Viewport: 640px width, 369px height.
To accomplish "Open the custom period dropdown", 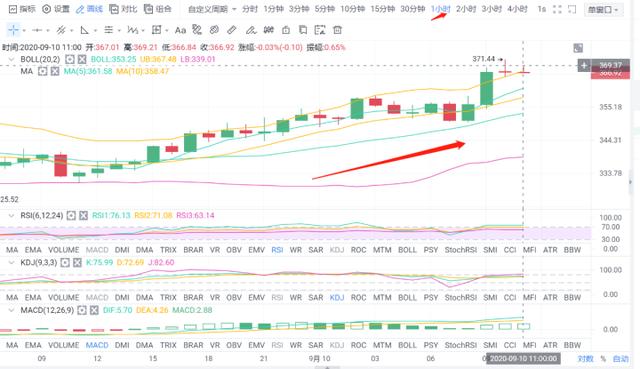I will click(x=212, y=9).
